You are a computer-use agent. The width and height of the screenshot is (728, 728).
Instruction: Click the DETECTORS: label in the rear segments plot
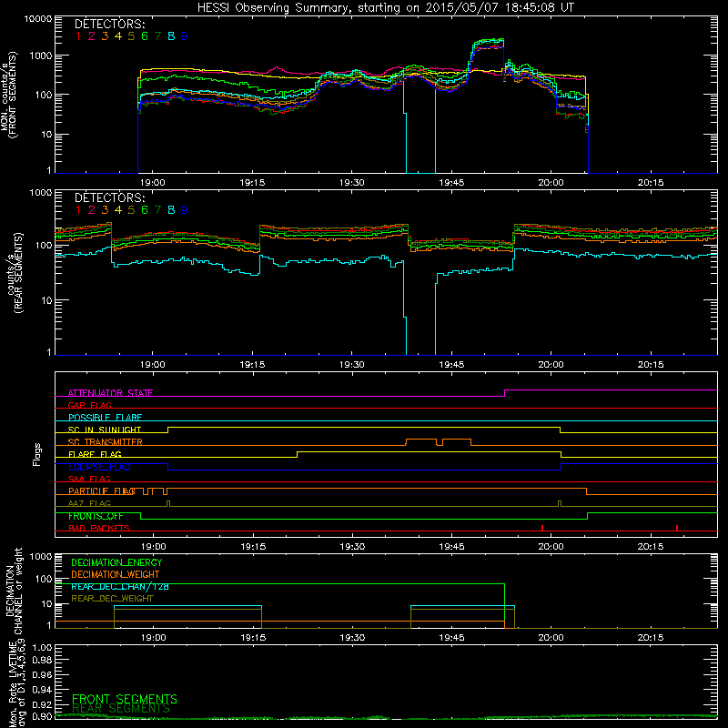click(109, 197)
